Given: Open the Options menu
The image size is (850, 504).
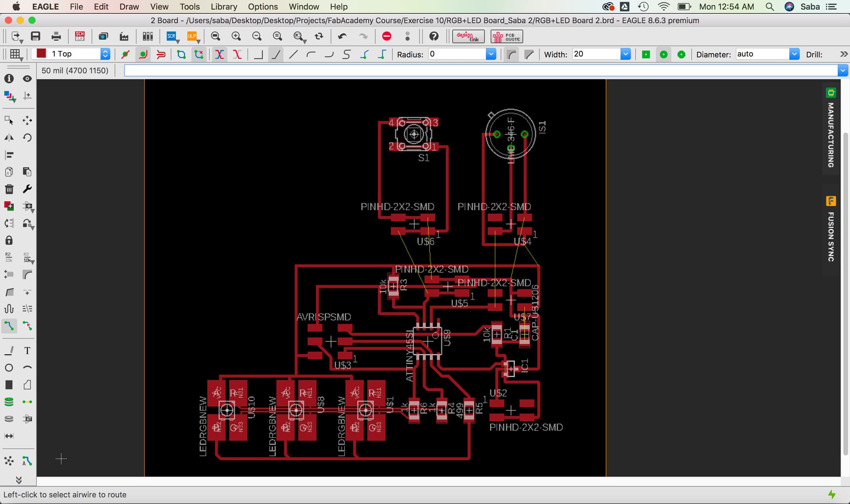Looking at the screenshot, I should click(x=263, y=7).
